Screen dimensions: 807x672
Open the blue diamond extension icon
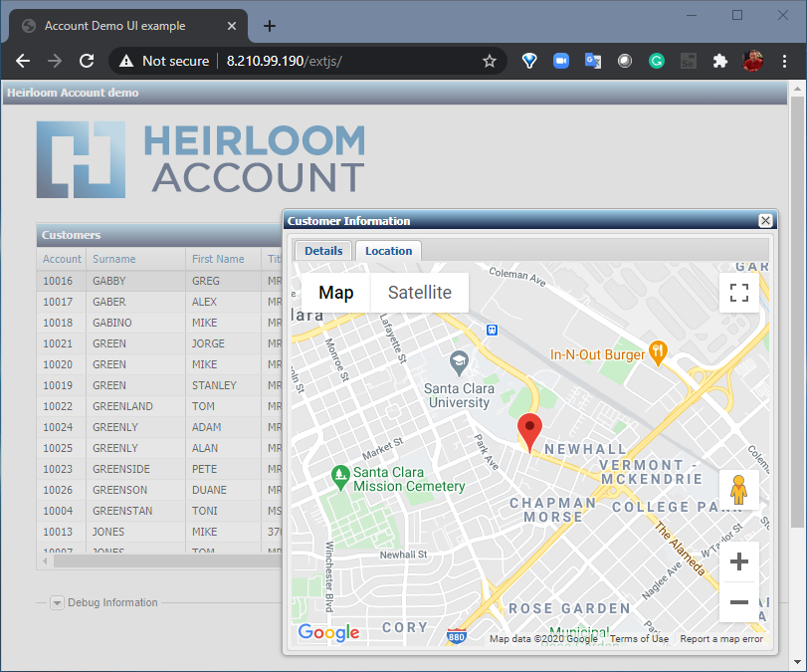click(x=529, y=62)
